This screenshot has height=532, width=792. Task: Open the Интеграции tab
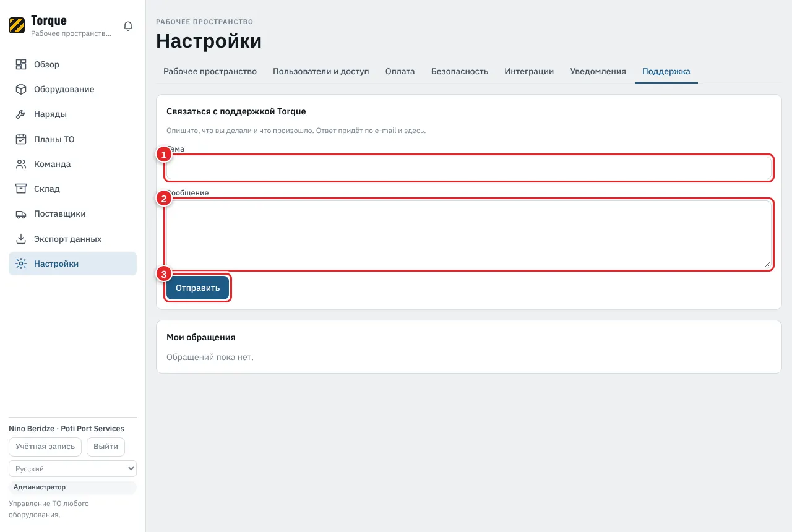tap(529, 71)
